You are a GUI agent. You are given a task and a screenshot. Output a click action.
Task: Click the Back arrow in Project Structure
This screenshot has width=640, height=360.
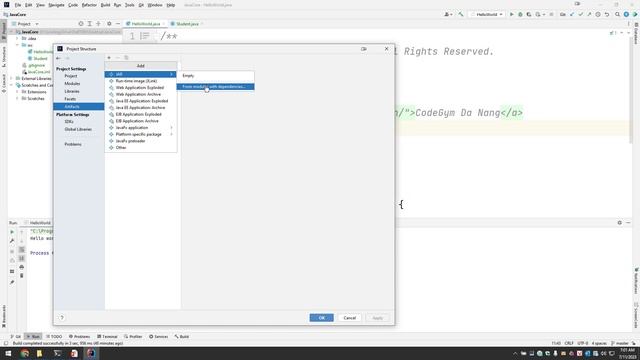pyautogui.click(x=58, y=58)
